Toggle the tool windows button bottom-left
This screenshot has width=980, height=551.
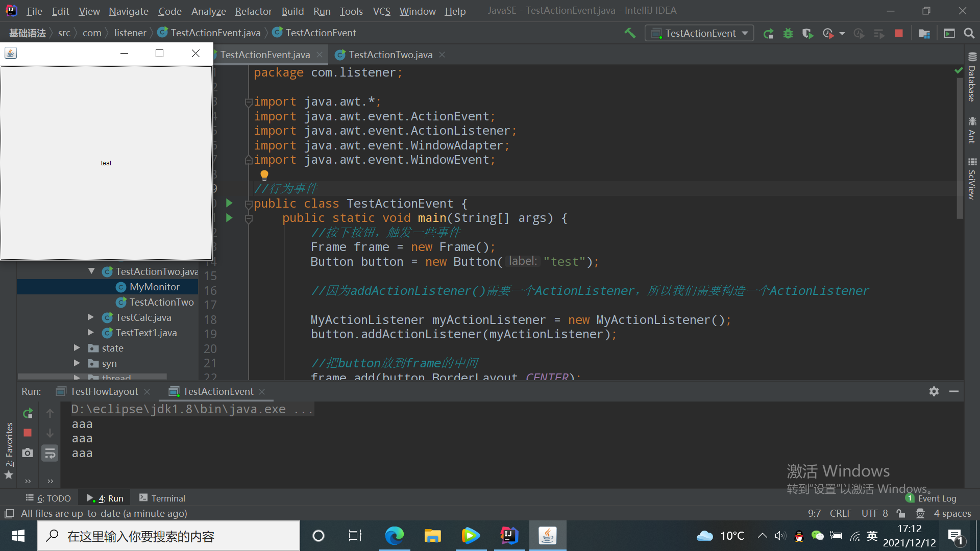[9, 513]
